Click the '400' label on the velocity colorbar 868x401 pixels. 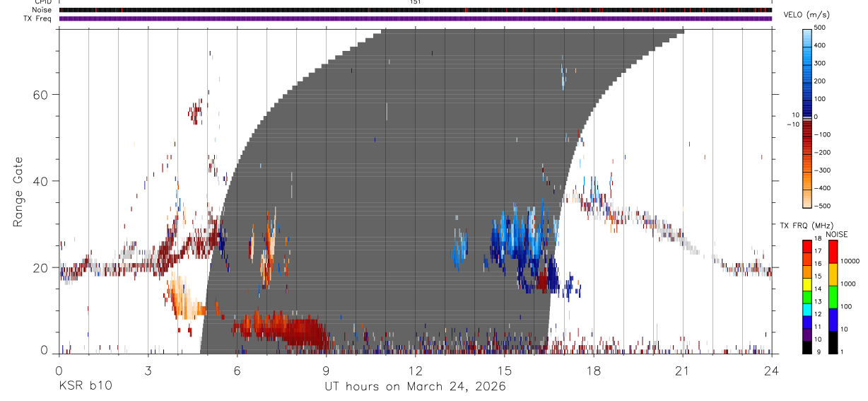coord(821,45)
